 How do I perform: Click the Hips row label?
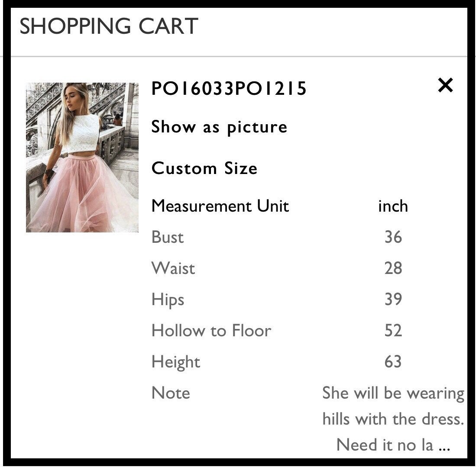coord(168,300)
